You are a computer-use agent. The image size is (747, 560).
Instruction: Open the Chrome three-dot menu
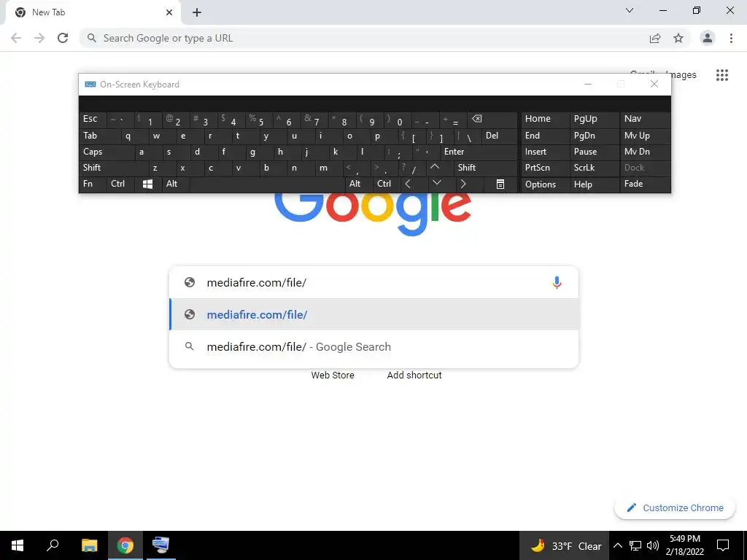[731, 38]
